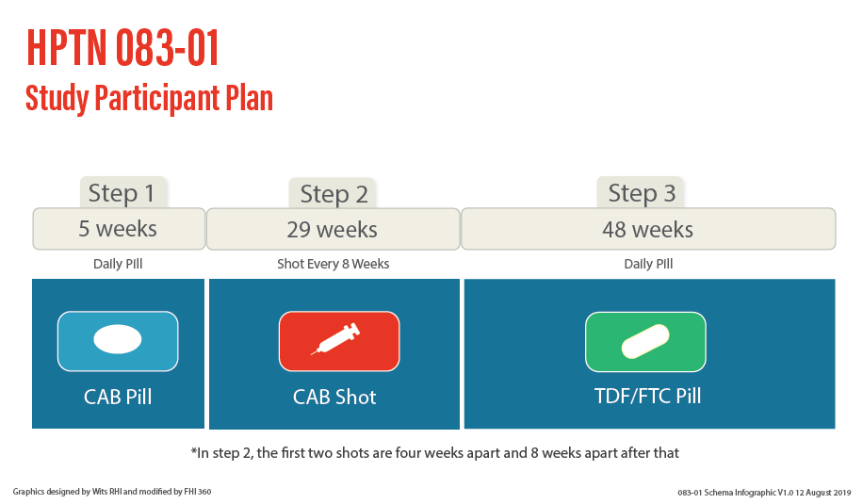The height and width of the screenshot is (504, 863).
Task: Click the CAB Shot label
Action: coord(334,398)
